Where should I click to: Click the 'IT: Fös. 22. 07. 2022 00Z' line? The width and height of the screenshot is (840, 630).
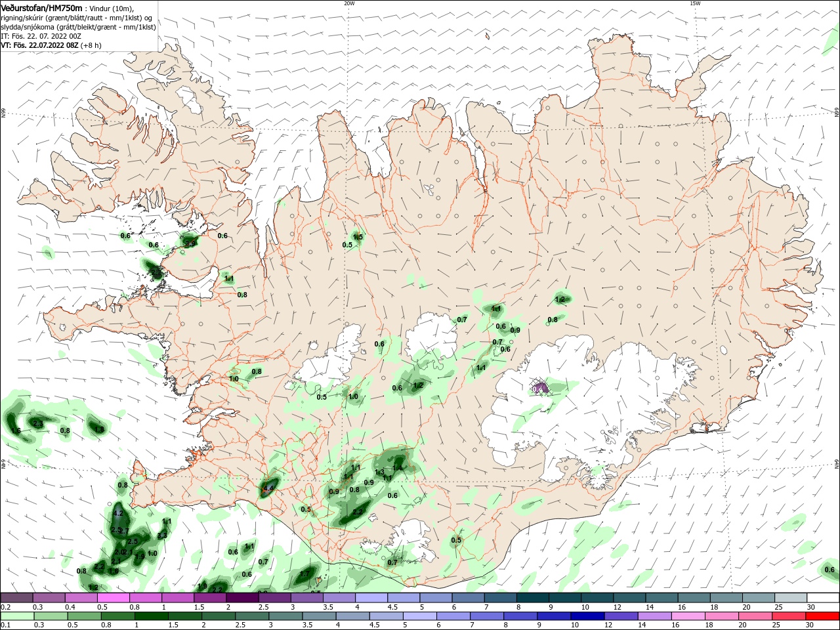click(41, 36)
